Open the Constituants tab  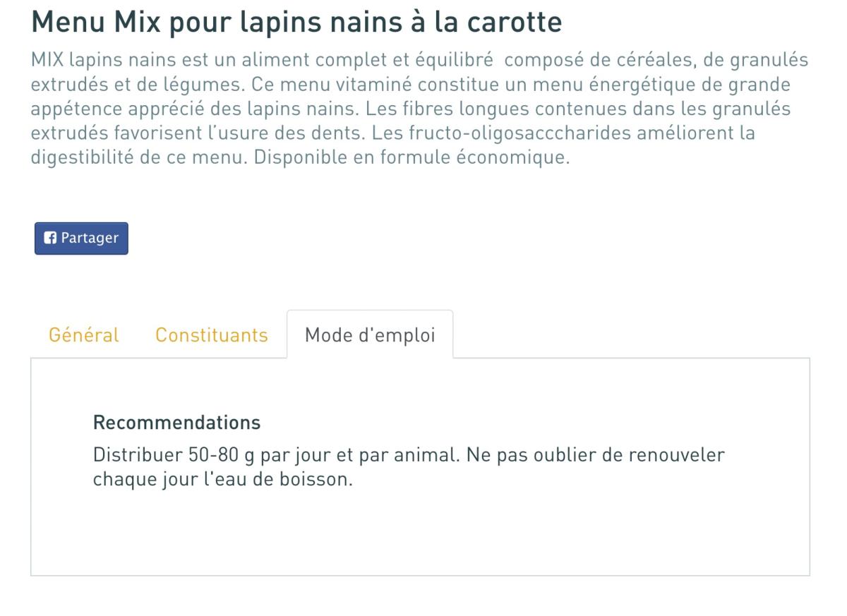[x=212, y=334]
